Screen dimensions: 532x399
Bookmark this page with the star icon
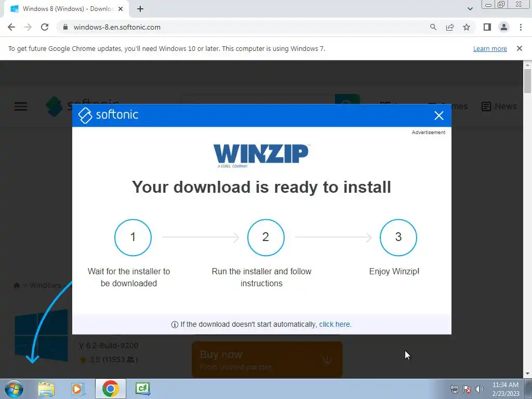coord(467,27)
